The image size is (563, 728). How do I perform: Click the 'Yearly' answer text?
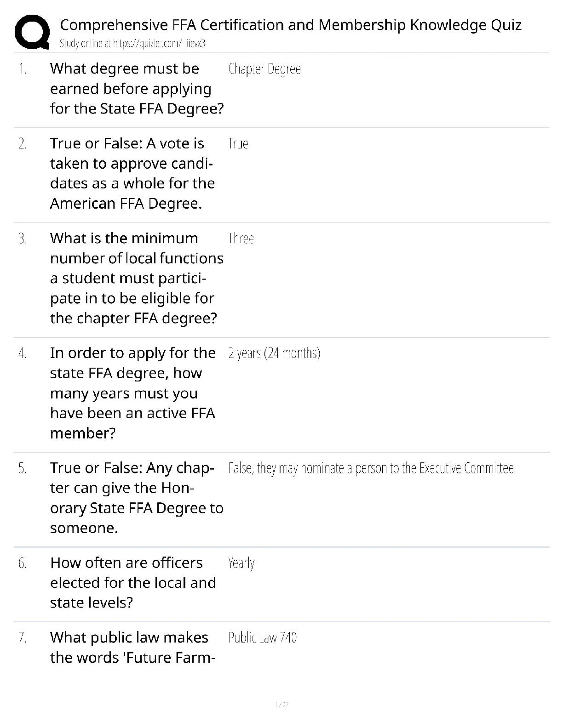[x=241, y=563]
